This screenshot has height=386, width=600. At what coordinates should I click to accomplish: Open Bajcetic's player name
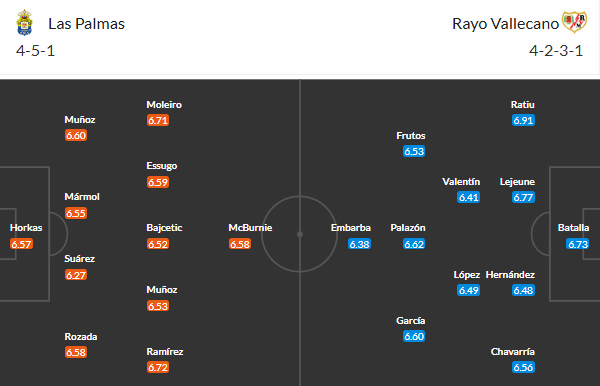coord(164,228)
